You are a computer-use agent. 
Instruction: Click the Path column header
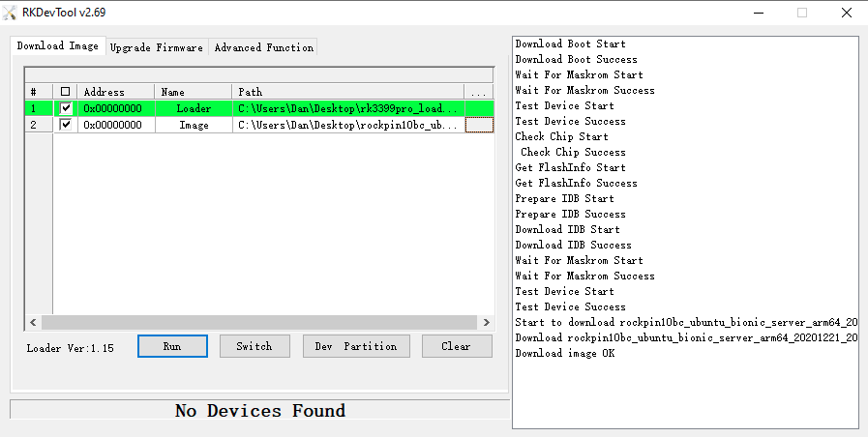click(347, 92)
